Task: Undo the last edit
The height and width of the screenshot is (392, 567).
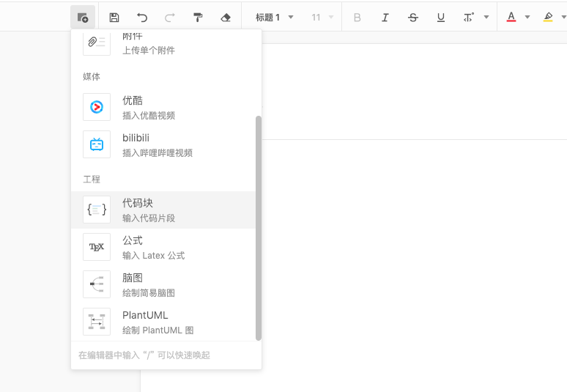Action: [x=142, y=17]
